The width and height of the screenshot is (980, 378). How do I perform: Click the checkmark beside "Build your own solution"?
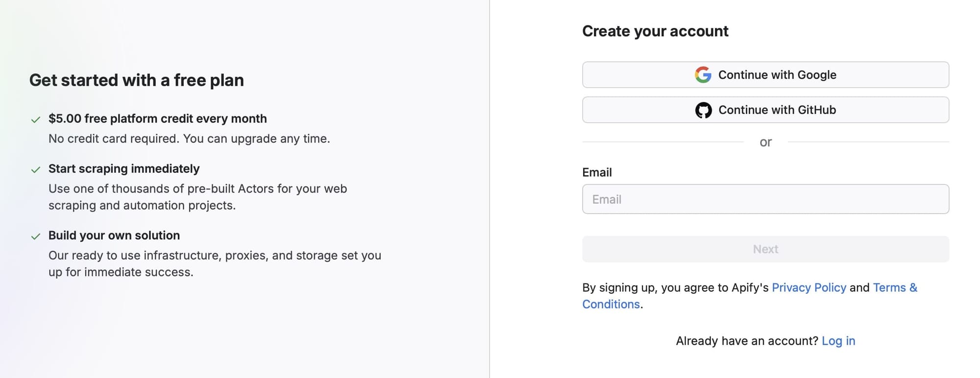(35, 236)
